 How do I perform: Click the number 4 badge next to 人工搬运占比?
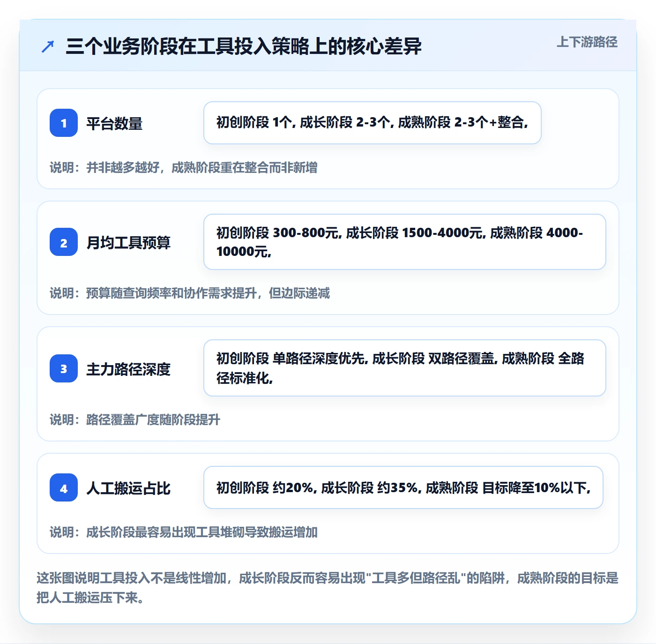pos(64,487)
